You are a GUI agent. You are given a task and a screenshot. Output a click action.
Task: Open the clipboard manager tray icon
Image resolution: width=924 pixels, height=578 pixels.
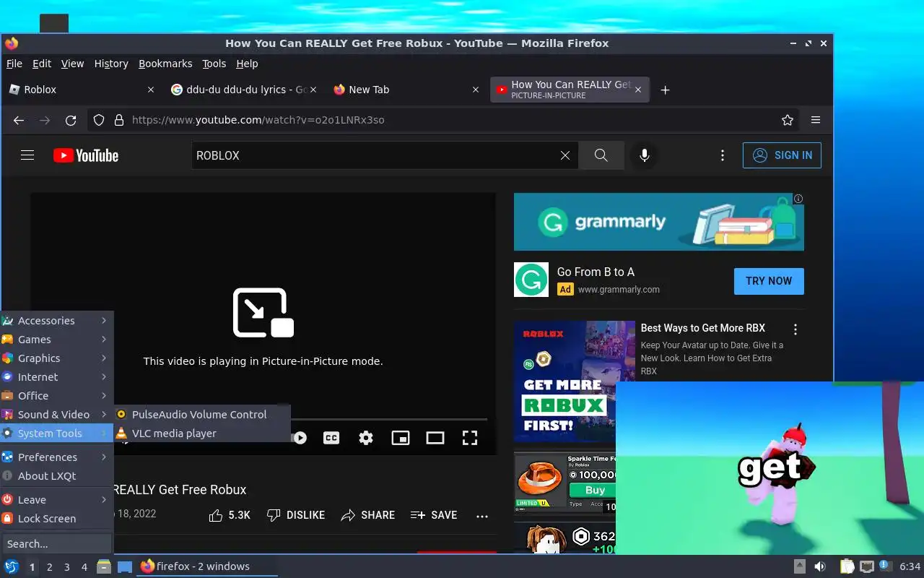(847, 566)
